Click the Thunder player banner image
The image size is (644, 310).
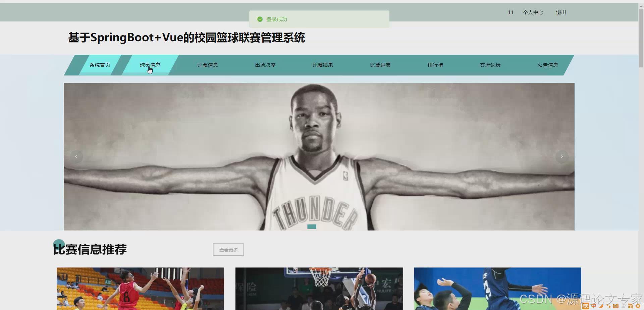click(319, 156)
